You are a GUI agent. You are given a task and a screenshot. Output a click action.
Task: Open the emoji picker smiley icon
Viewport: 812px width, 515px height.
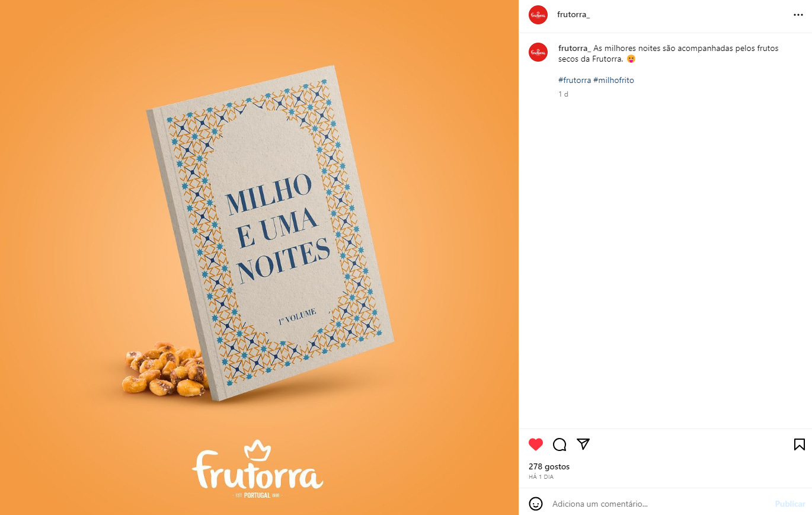click(x=536, y=504)
